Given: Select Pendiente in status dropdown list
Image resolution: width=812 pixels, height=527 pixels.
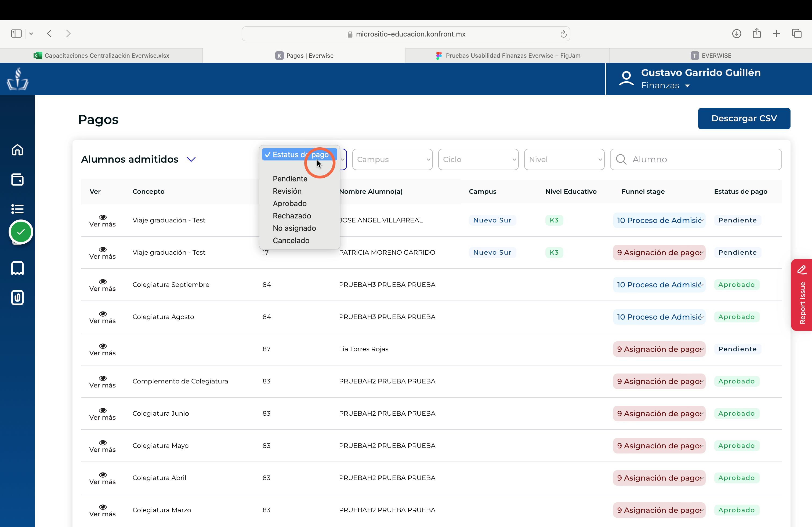Looking at the screenshot, I should pos(290,179).
